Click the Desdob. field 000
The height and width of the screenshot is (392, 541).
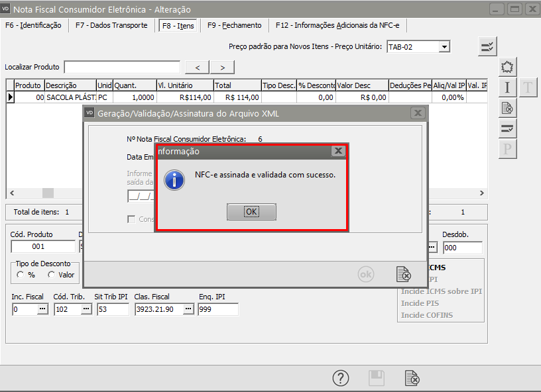pyautogui.click(x=463, y=248)
